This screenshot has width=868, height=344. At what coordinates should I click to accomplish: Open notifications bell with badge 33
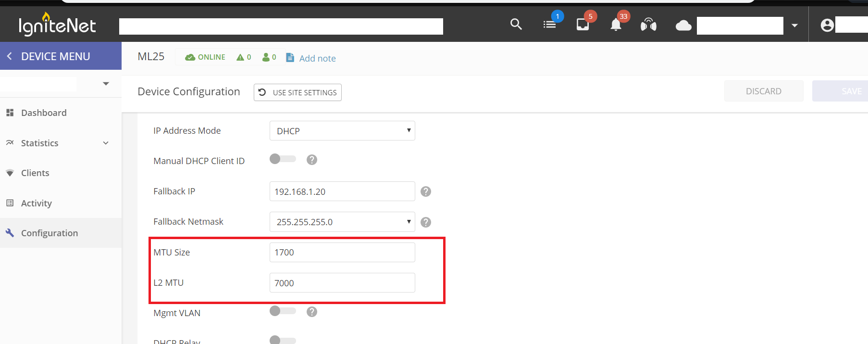tap(616, 25)
